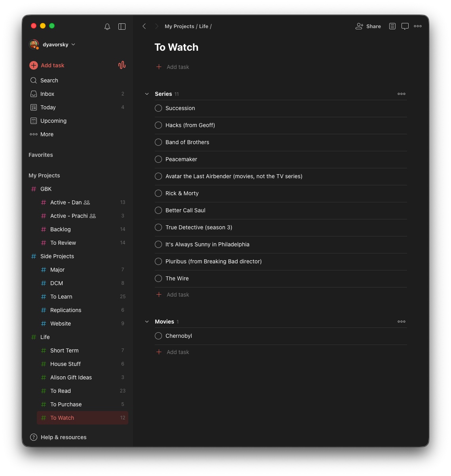Open Series section options ellipsis

click(x=402, y=94)
